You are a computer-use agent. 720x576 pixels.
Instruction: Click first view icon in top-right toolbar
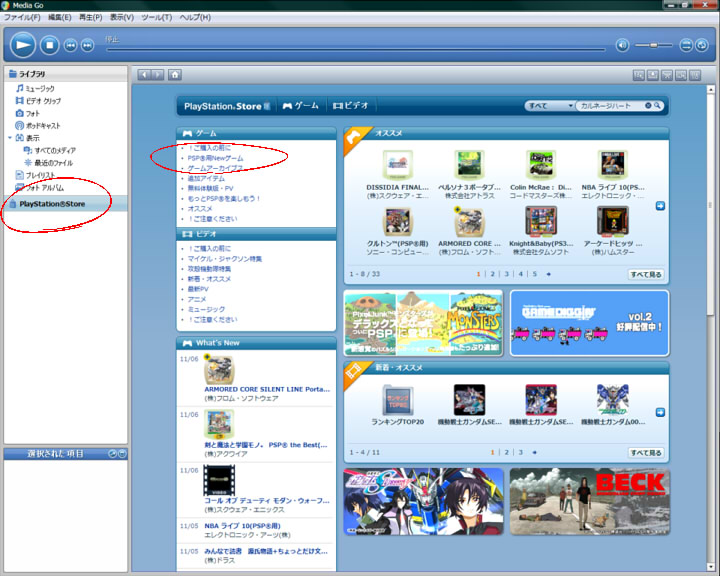[x=638, y=75]
